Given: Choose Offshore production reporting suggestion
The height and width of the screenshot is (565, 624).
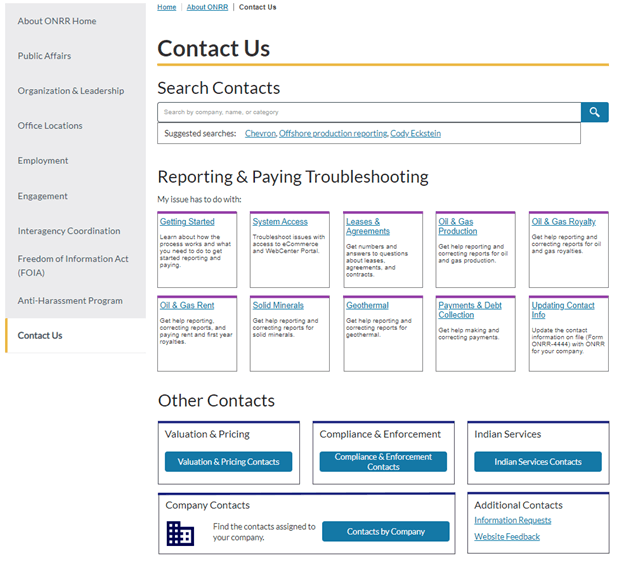Looking at the screenshot, I should (x=333, y=133).
